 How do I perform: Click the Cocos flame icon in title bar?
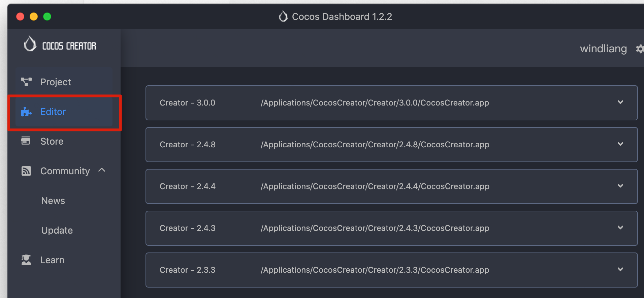tap(283, 16)
